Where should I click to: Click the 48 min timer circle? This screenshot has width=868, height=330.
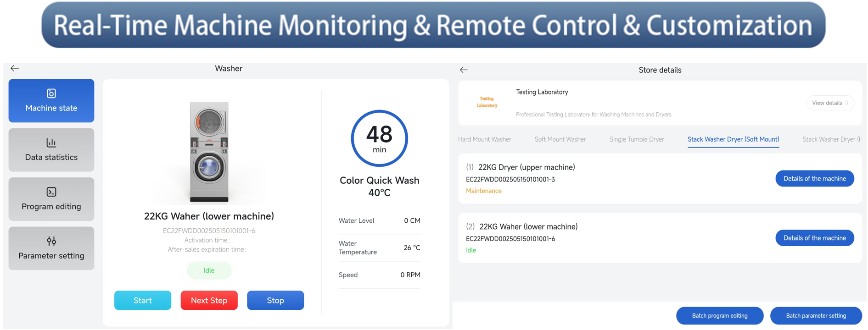point(379,138)
